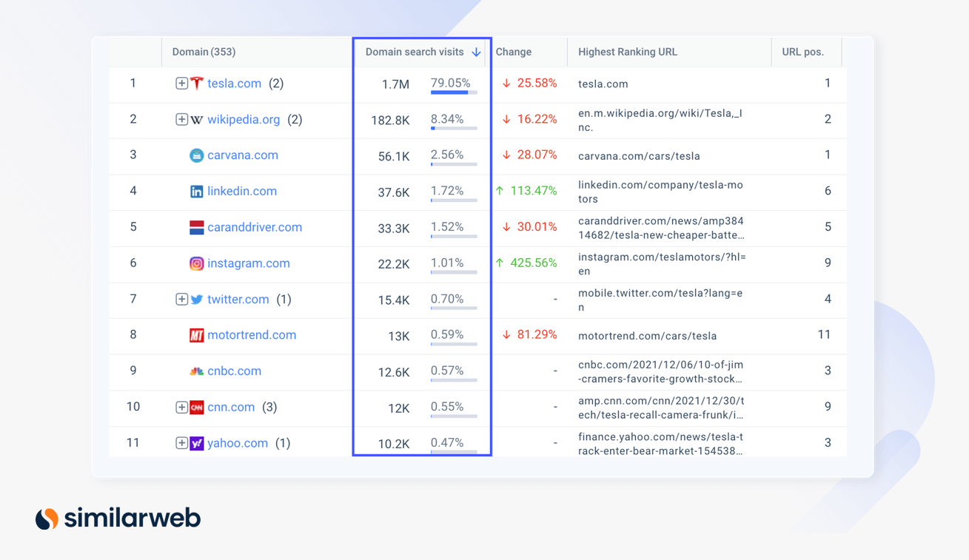The image size is (969, 560).
Task: Open the cnbc.com domain link
Action: tap(234, 371)
